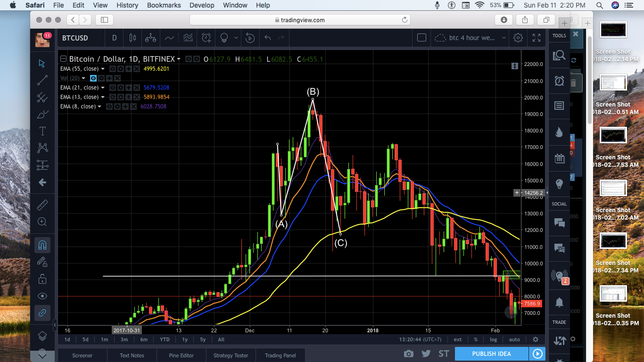Click the PUBLISH IDEA button
Screen dimensions: 644x362
[x=491, y=354]
